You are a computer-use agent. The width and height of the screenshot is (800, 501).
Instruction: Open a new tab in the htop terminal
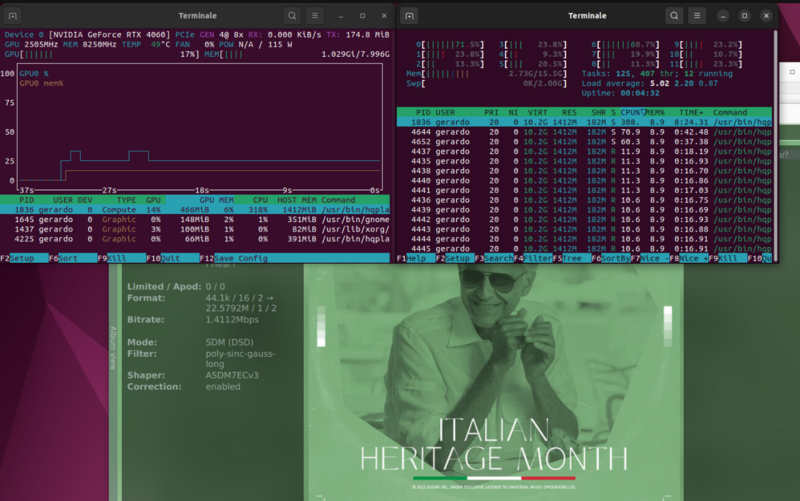pos(410,16)
